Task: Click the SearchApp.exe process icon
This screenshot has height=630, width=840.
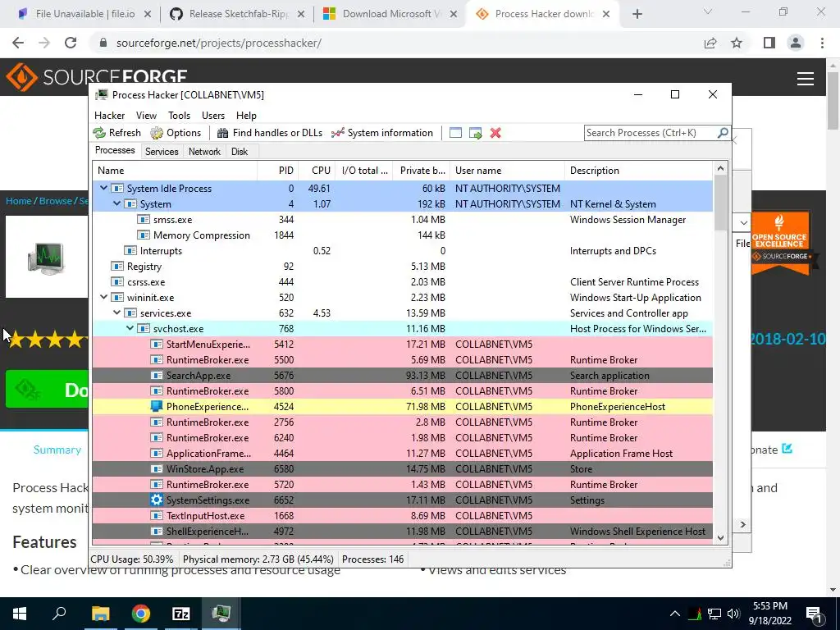Action: [x=157, y=376]
